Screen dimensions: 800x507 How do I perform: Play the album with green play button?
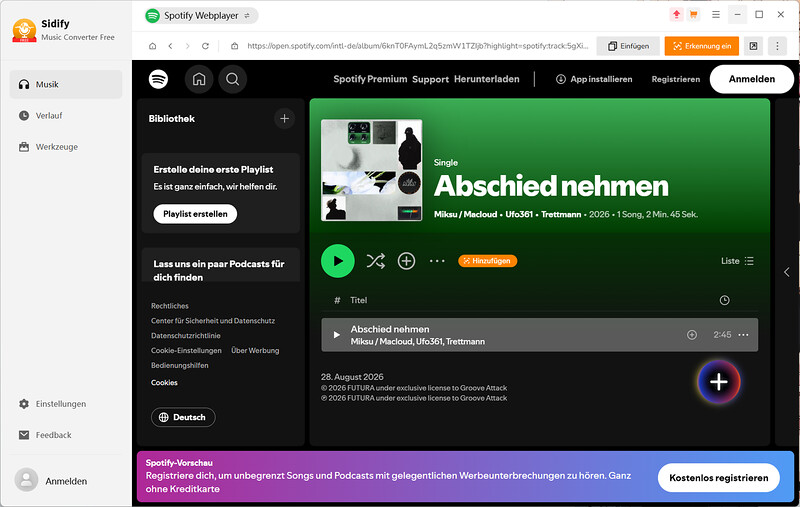(338, 261)
